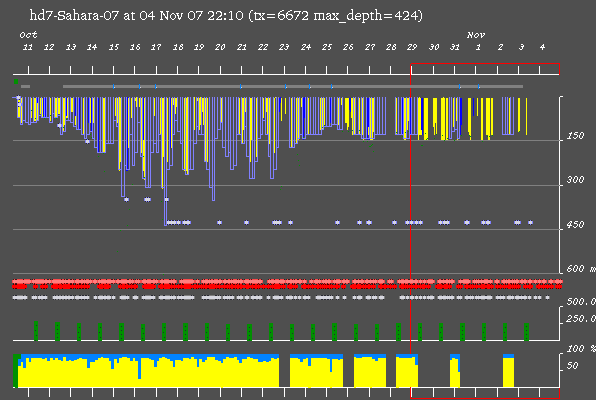
Task: Click date label 24 on the time axis
Action: pyautogui.click(x=306, y=47)
